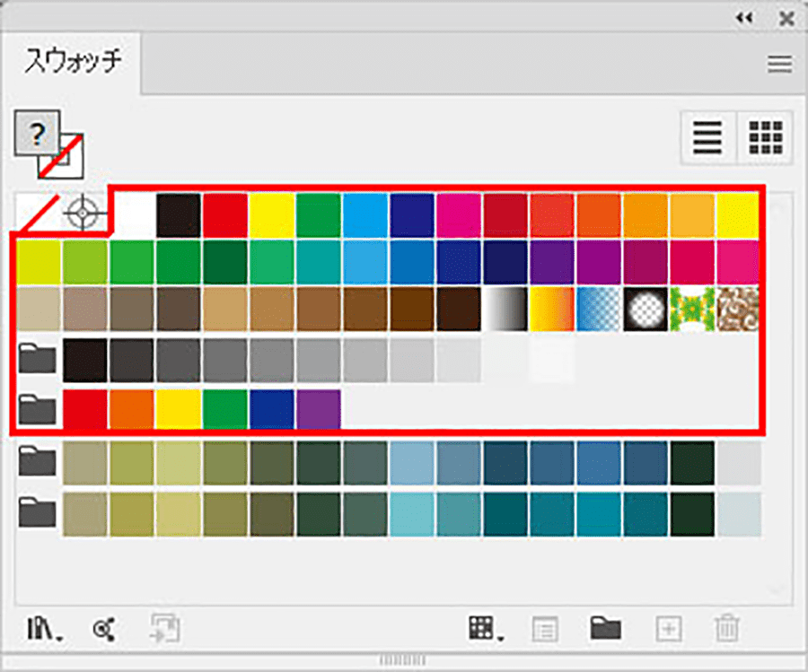Pick the white swatch in first row
The height and width of the screenshot is (672, 808).
pos(135,215)
